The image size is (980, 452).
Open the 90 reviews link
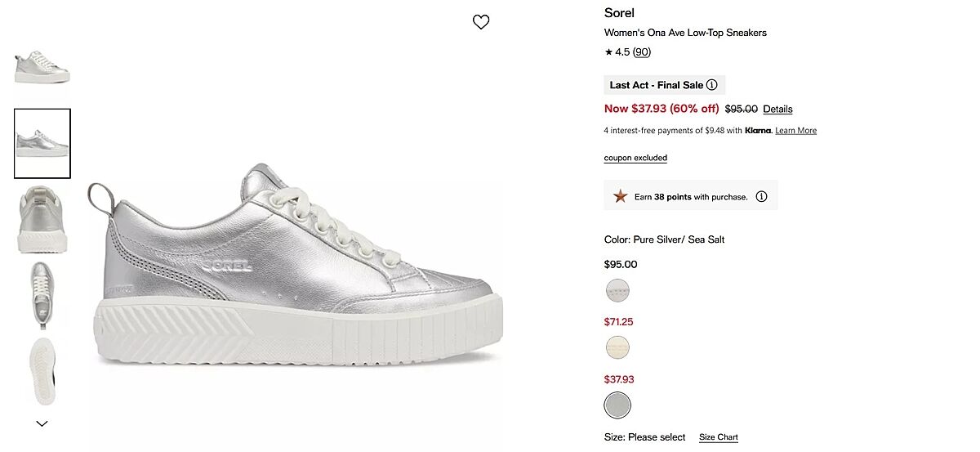pos(642,52)
